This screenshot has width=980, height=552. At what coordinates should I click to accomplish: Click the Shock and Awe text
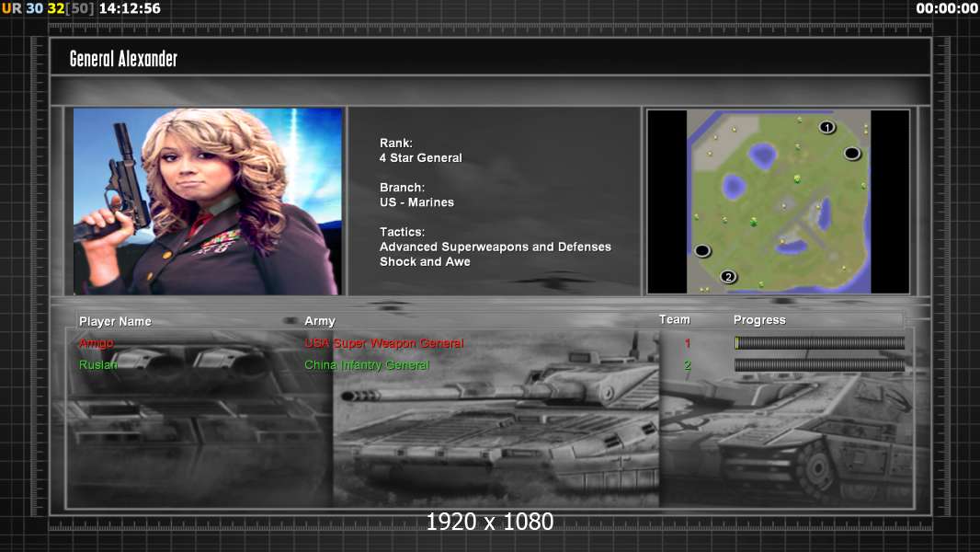click(425, 262)
